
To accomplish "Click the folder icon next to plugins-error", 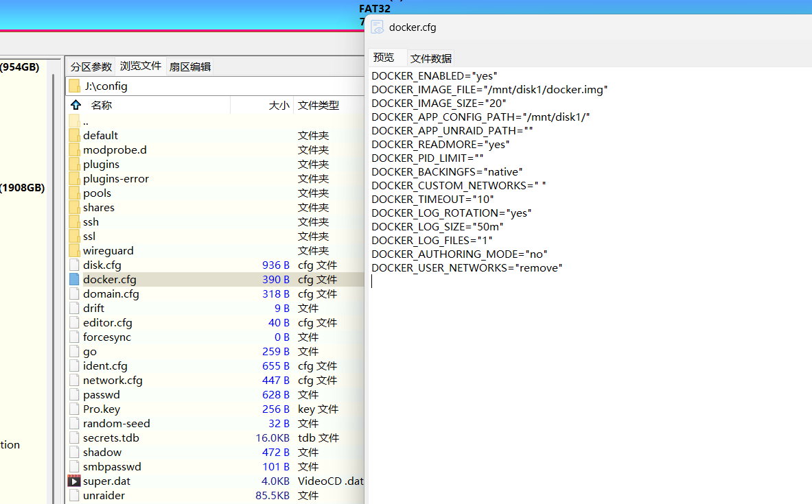I will tap(75, 178).
